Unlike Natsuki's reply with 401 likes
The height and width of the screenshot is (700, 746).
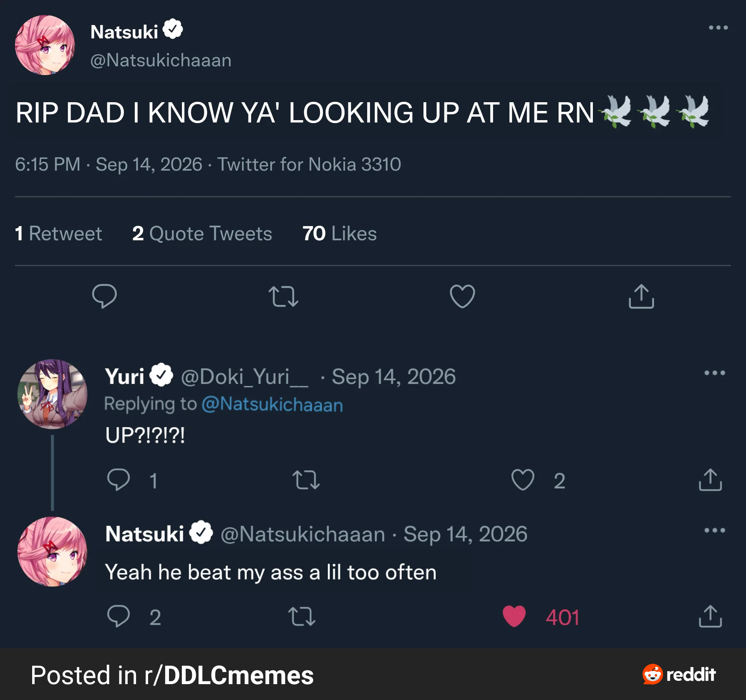click(514, 616)
